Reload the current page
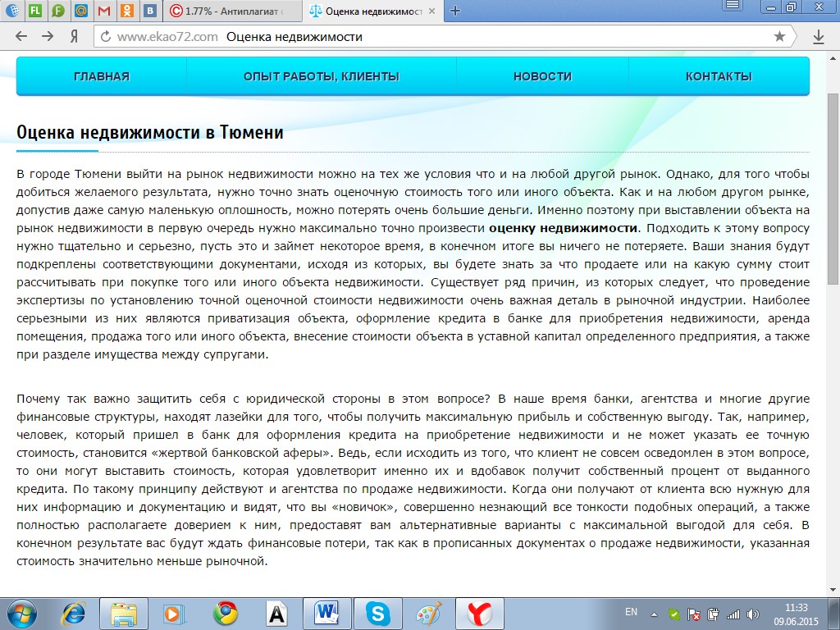This screenshot has width=840, height=630. click(x=106, y=36)
